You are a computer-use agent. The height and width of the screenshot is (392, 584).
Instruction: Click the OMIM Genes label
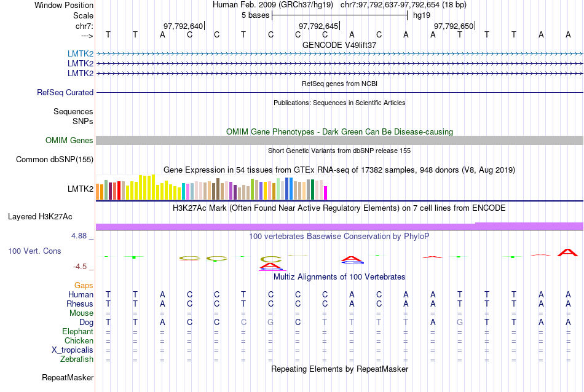[x=69, y=140]
